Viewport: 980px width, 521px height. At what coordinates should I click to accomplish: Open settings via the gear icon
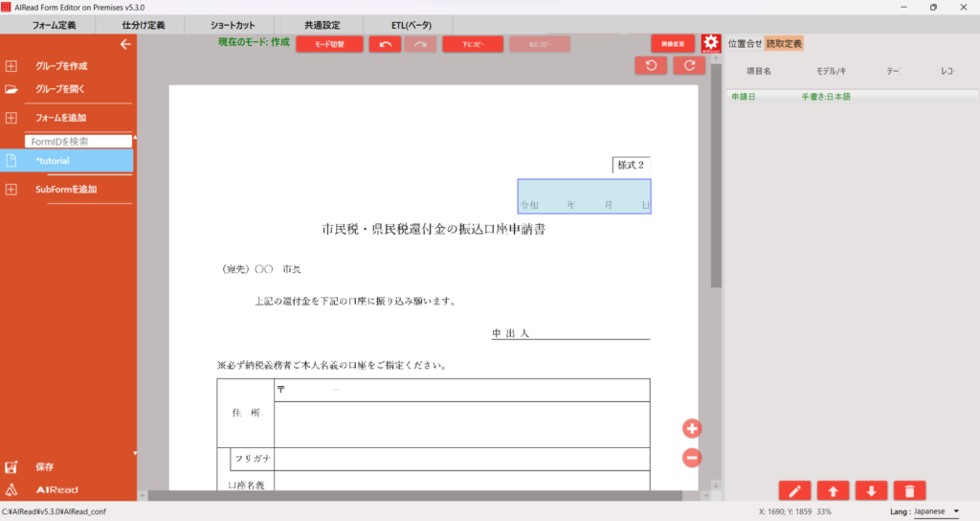(x=710, y=43)
